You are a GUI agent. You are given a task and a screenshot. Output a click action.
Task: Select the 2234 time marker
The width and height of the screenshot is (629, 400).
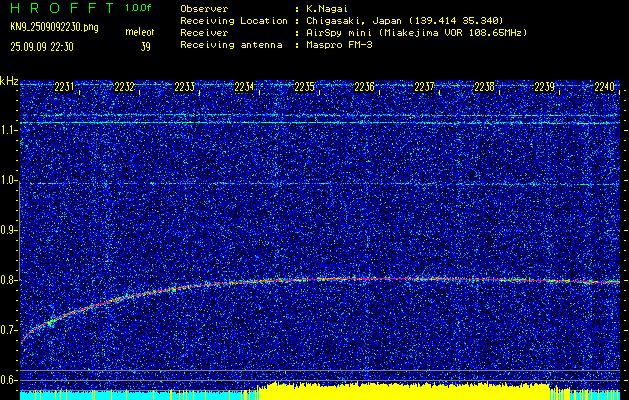pos(244,87)
